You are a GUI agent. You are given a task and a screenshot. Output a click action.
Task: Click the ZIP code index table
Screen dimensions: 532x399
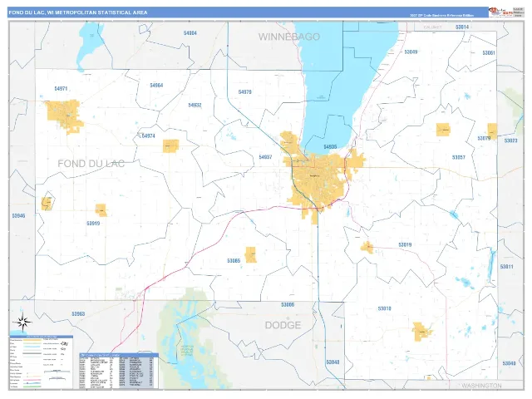[x=119, y=371]
